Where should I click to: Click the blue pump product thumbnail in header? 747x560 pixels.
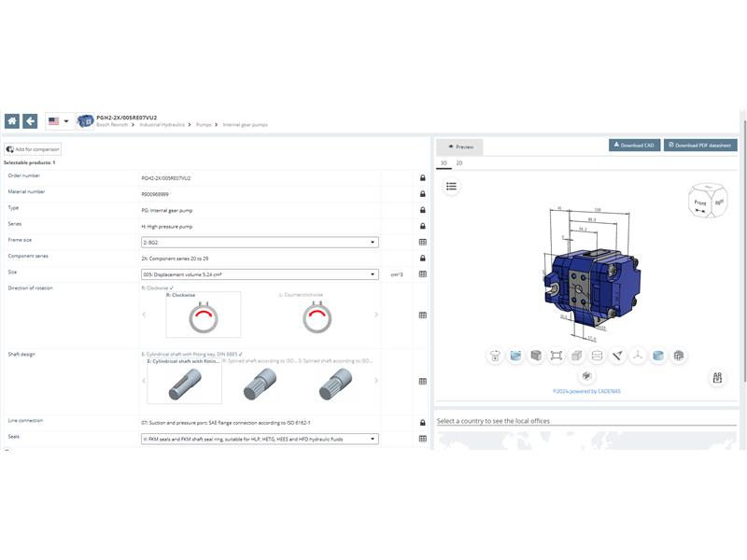(85, 121)
